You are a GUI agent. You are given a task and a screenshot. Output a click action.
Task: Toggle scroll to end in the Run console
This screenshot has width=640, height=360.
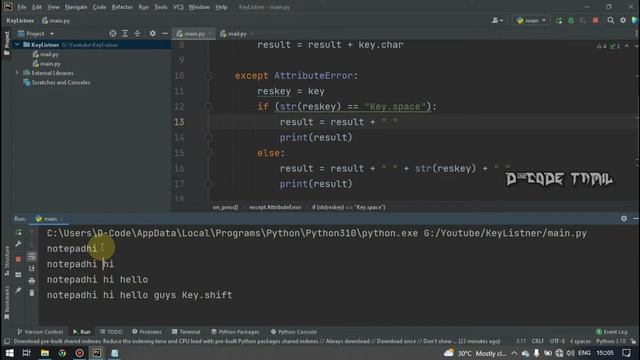[32, 269]
